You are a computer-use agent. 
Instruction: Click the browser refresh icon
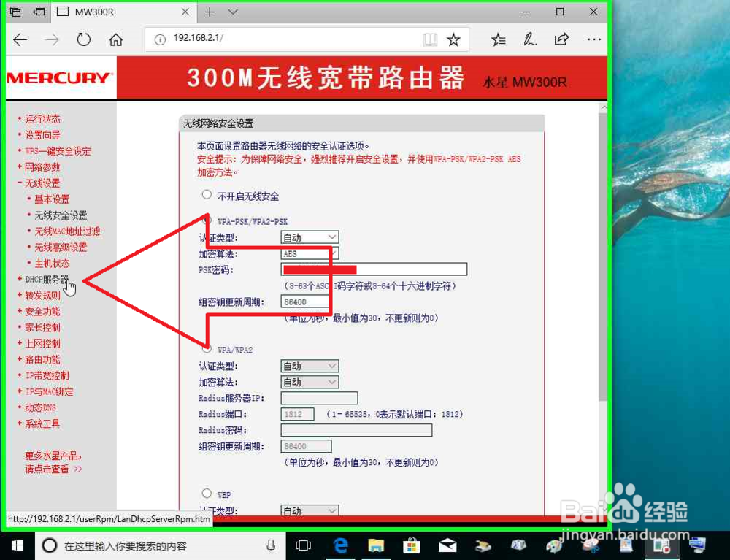tap(83, 39)
